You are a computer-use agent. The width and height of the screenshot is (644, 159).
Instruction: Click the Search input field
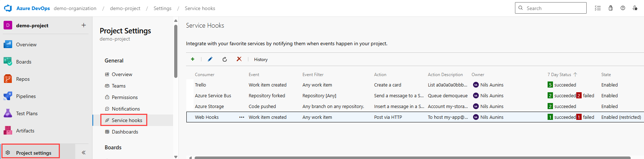(x=550, y=8)
